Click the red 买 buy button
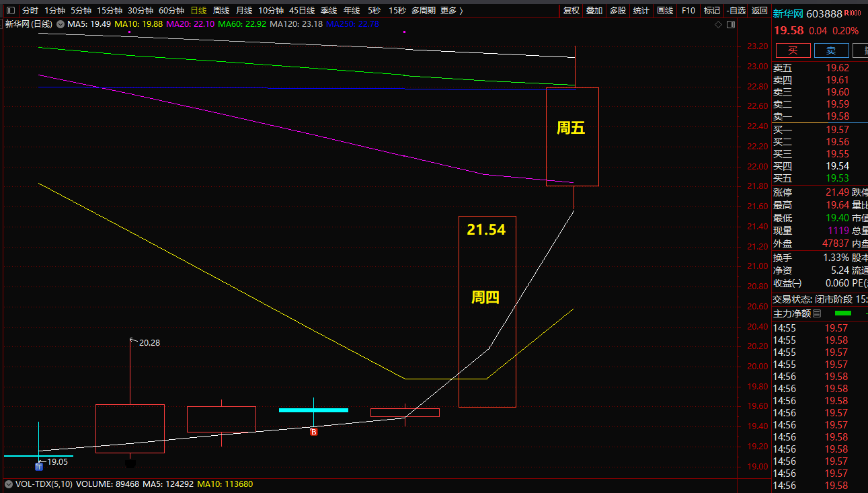Viewport: 868px width, 493px height. point(793,50)
